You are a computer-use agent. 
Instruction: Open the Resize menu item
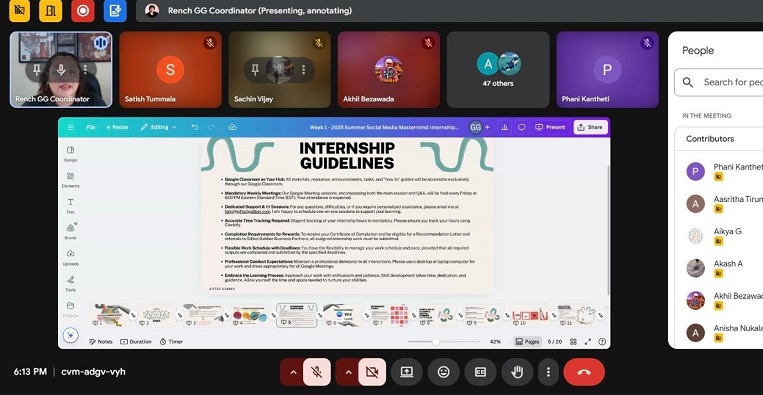click(x=117, y=127)
